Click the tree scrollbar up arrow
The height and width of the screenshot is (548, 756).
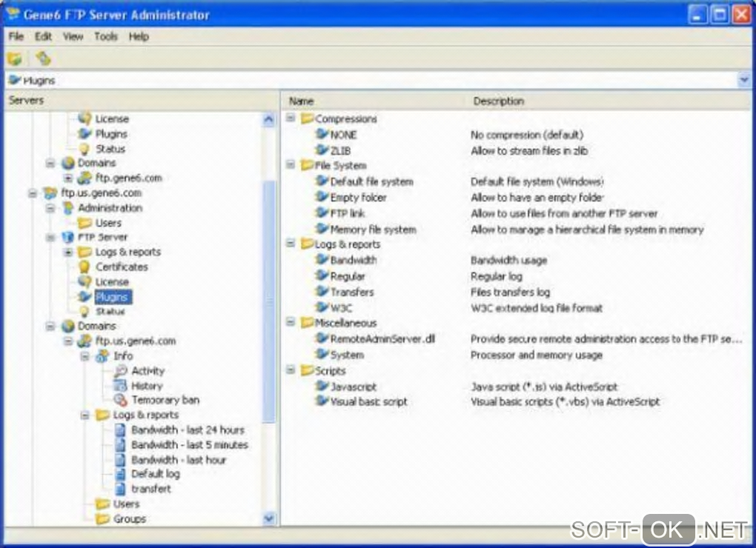pos(268,119)
